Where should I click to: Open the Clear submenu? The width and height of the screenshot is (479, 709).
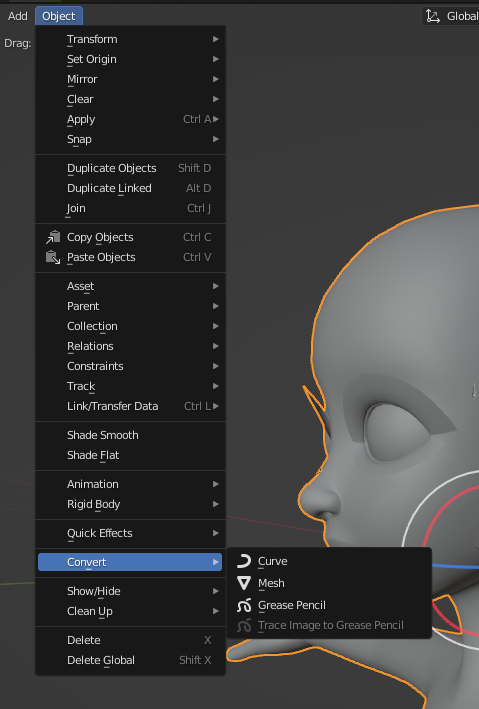[130, 99]
